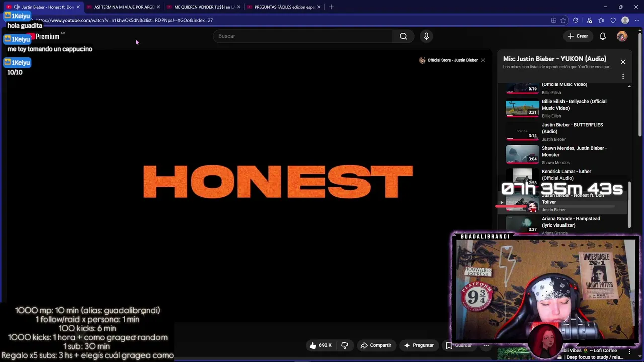Switch to the ME QUIEREN VENDER TU$$I tab

pyautogui.click(x=204, y=7)
